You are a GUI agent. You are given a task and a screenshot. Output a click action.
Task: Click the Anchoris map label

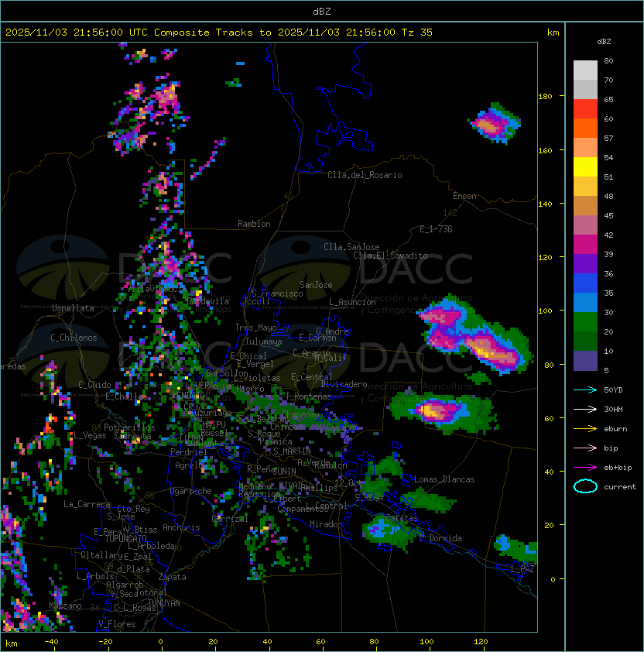[181, 527]
